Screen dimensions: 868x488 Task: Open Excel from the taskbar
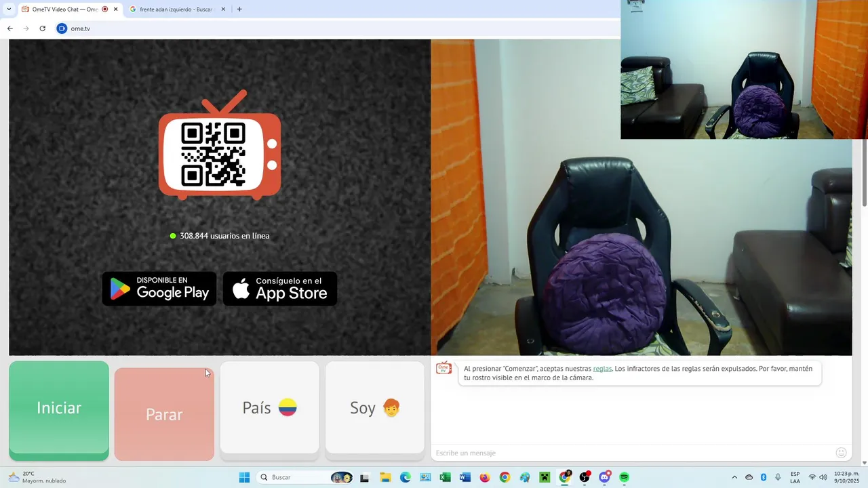point(445,477)
